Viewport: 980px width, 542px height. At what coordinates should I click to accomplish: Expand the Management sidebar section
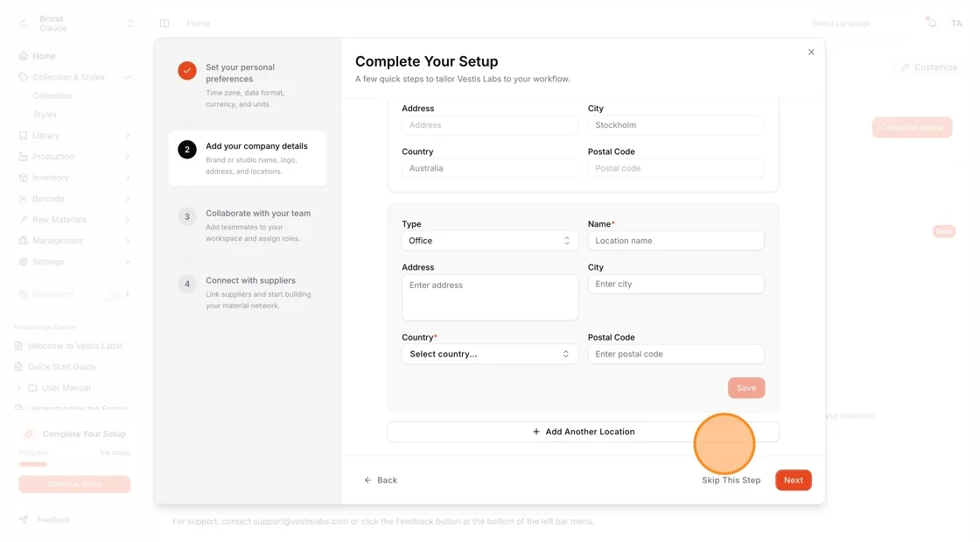128,241
